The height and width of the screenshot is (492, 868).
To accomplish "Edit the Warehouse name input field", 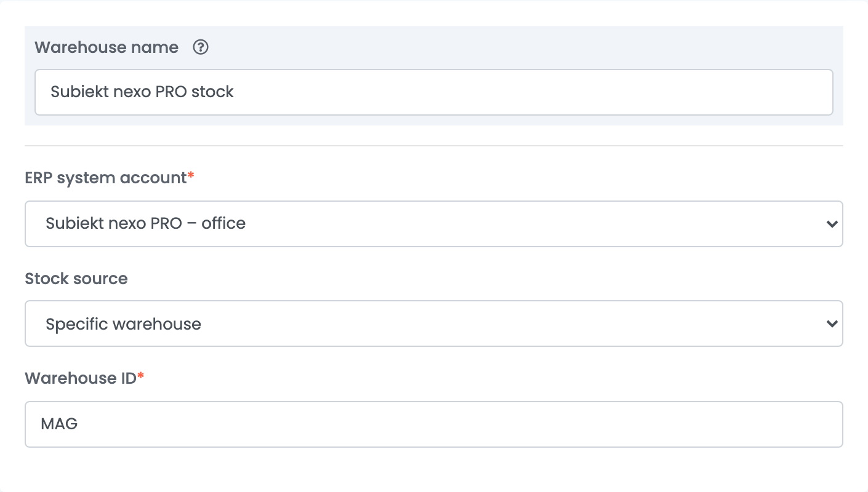I will tap(434, 92).
